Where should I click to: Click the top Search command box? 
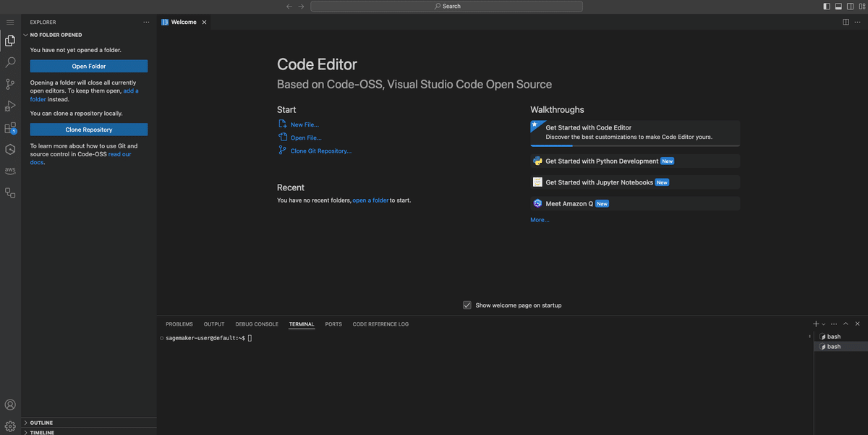point(446,7)
